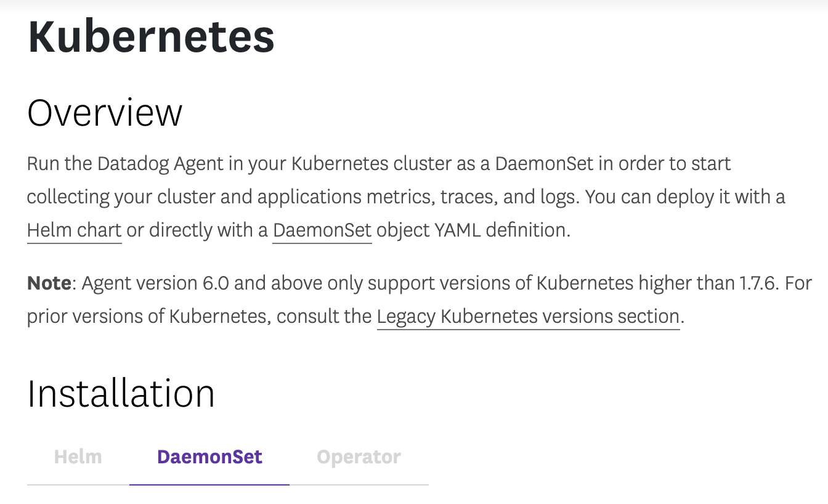Click the Installation section heading

(x=121, y=392)
